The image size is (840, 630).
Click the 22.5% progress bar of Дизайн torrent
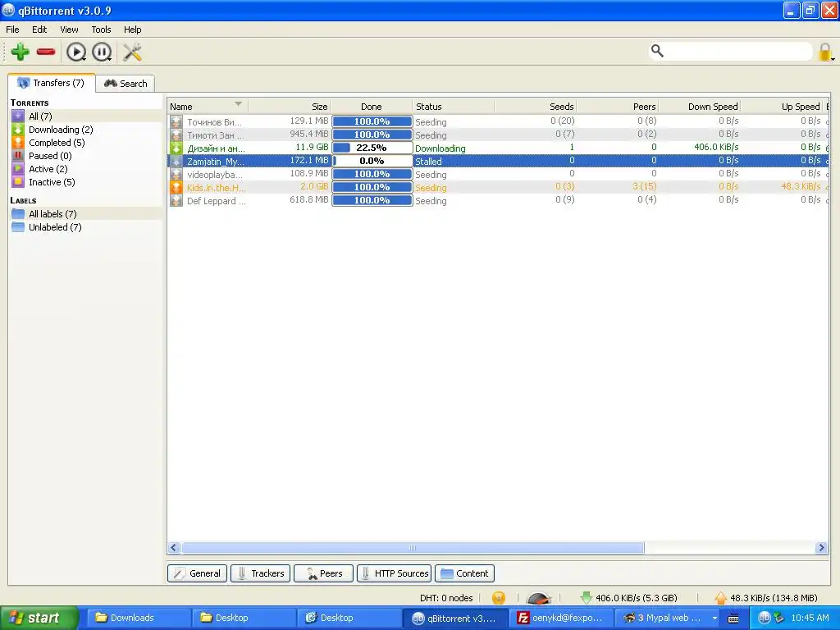pos(372,148)
